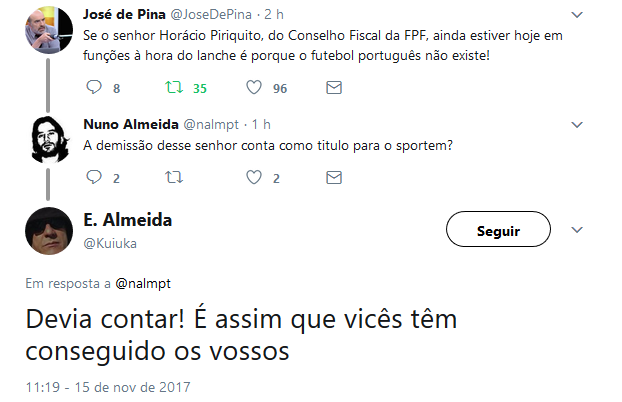Like Nuno Almeida's tweet
Viewport: 622px width, 402px height.
pyautogui.click(x=254, y=178)
